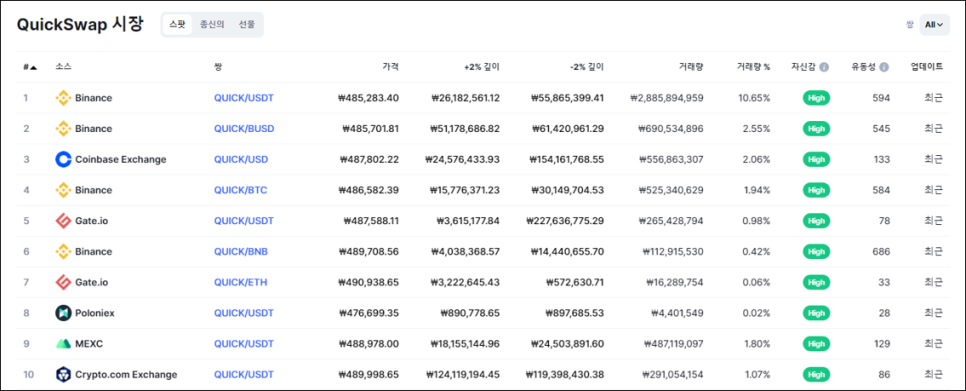Open the All pair filter dropdown
The height and width of the screenshot is (391, 966).
[x=934, y=25]
